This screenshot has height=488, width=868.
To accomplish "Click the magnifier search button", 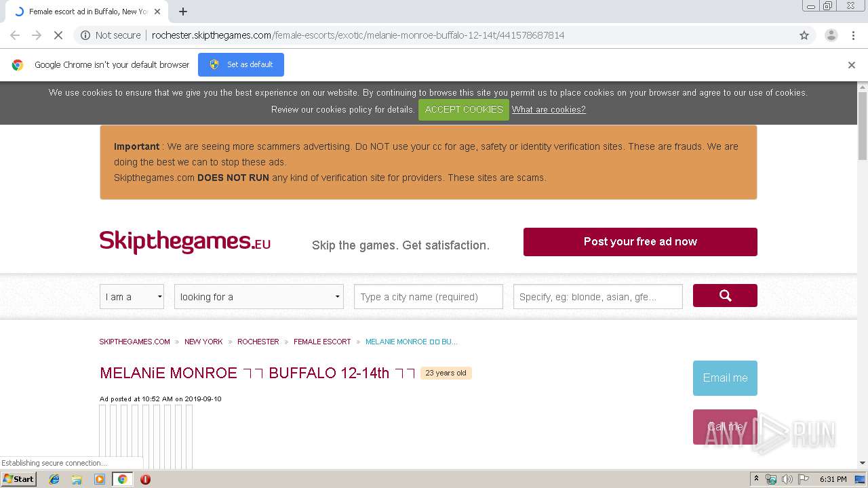I will [725, 296].
